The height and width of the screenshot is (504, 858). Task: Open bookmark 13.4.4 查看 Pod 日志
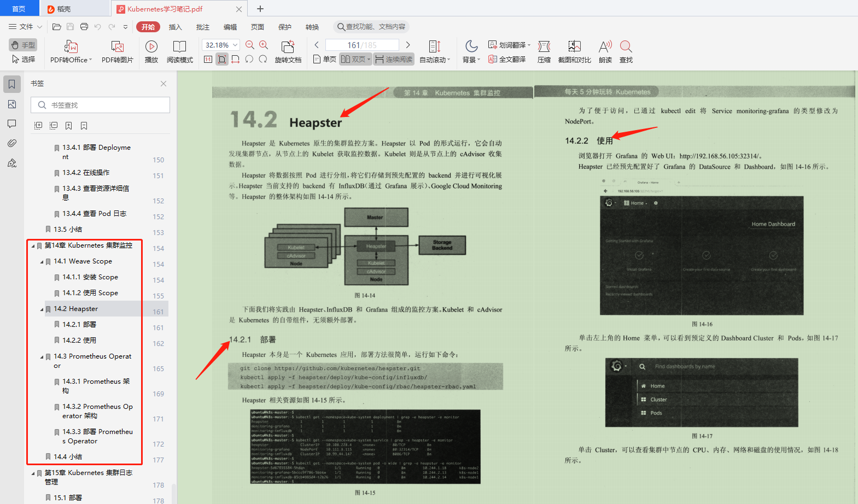[94, 213]
